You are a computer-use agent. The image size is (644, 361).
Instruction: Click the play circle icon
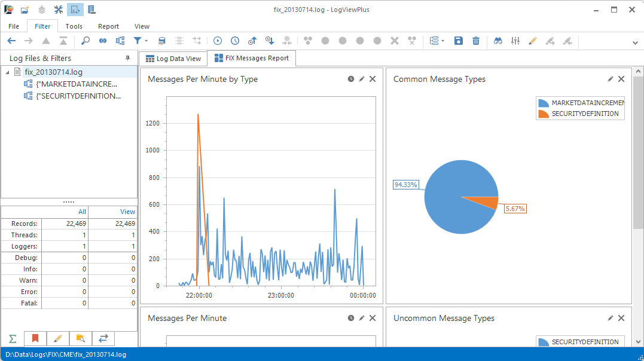pyautogui.click(x=218, y=41)
